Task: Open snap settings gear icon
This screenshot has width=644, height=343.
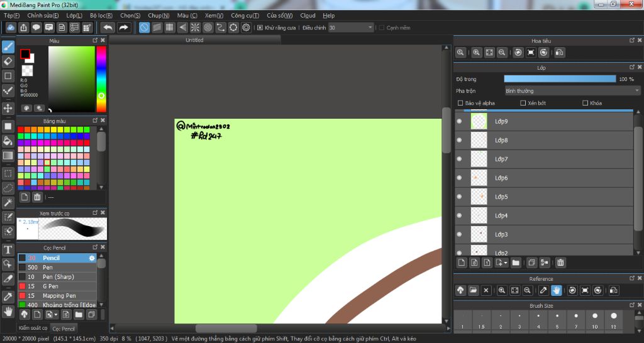Action: (246, 28)
